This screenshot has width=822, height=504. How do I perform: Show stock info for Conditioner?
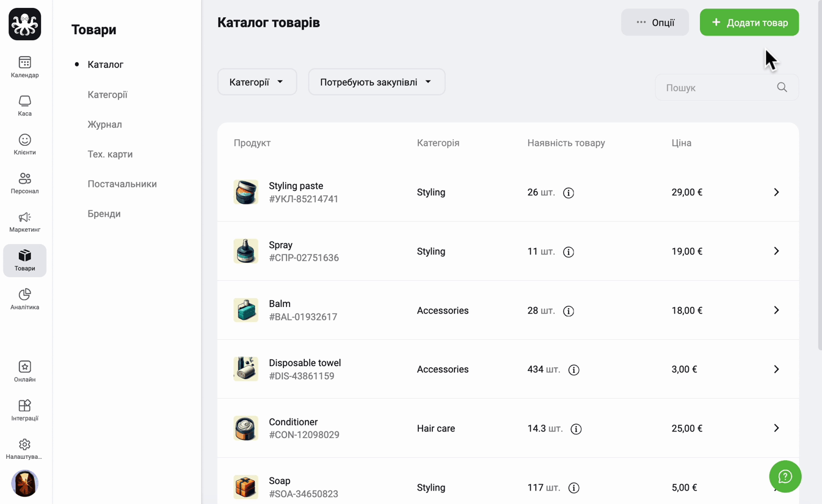point(576,429)
